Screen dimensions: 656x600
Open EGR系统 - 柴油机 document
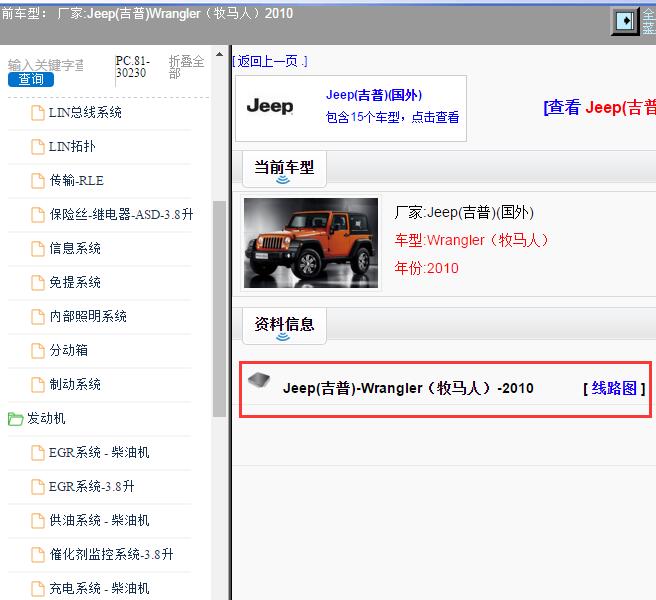[x=99, y=452]
